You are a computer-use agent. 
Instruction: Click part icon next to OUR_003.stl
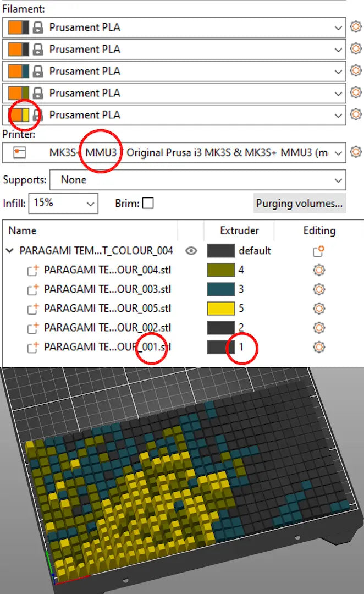[33, 289]
